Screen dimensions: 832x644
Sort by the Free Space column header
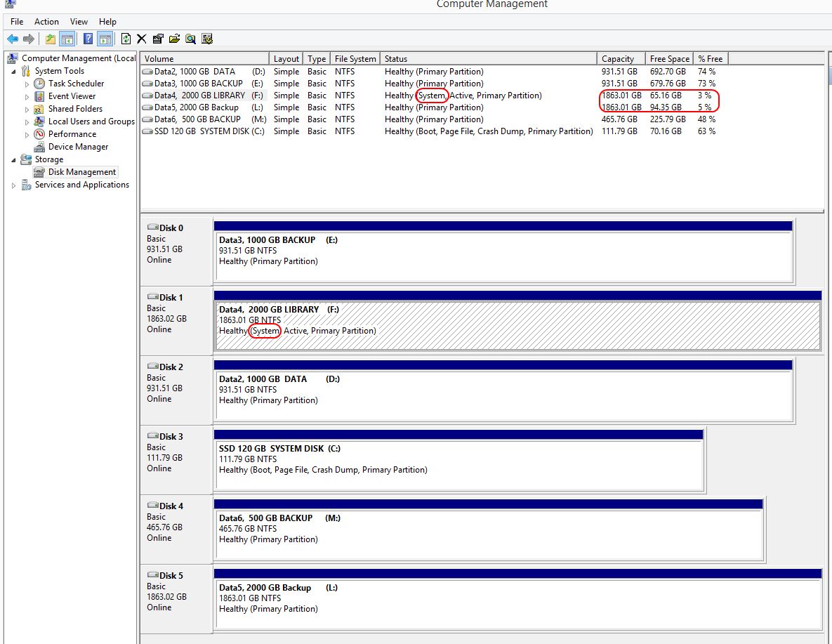[669, 58]
